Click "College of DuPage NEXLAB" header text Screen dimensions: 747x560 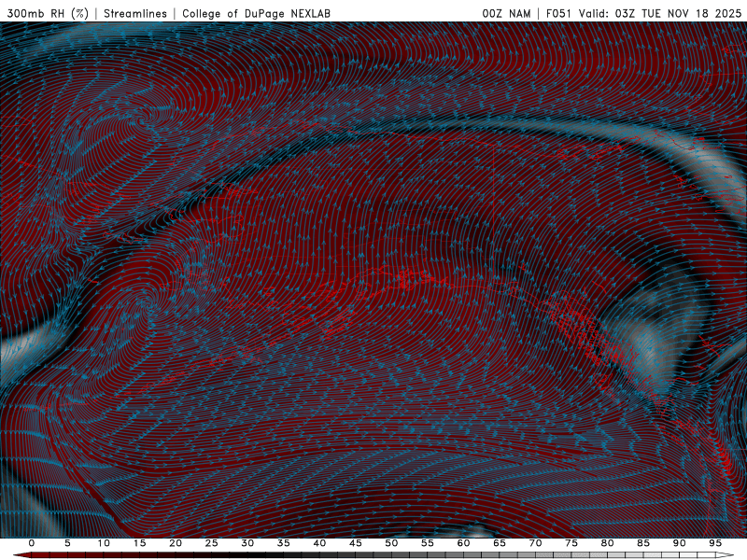[x=256, y=13]
